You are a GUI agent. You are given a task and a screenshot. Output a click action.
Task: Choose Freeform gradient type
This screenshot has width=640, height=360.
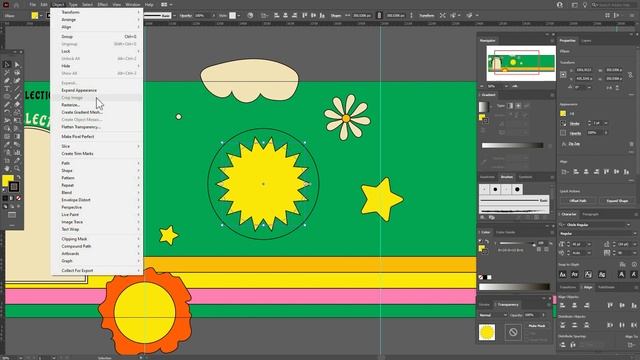[527, 106]
